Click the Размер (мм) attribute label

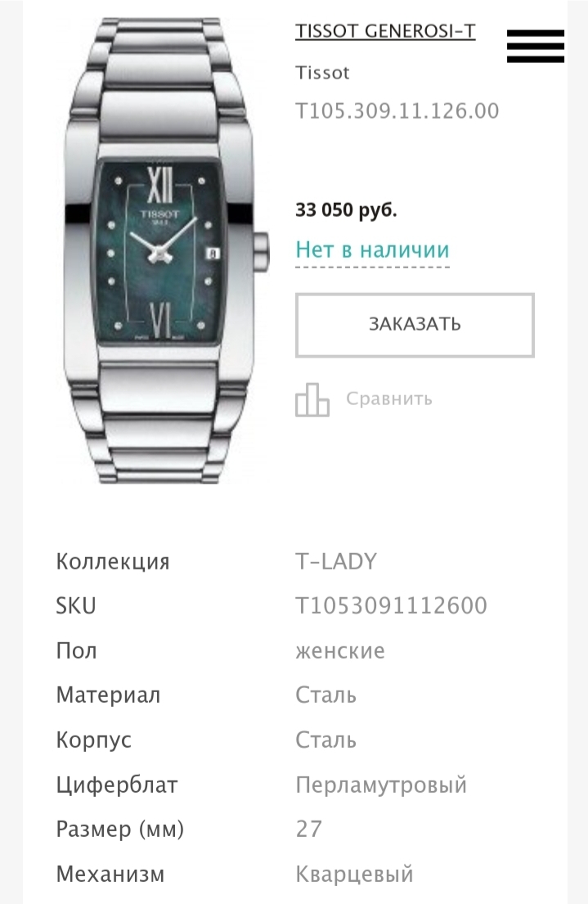pyautogui.click(x=120, y=829)
